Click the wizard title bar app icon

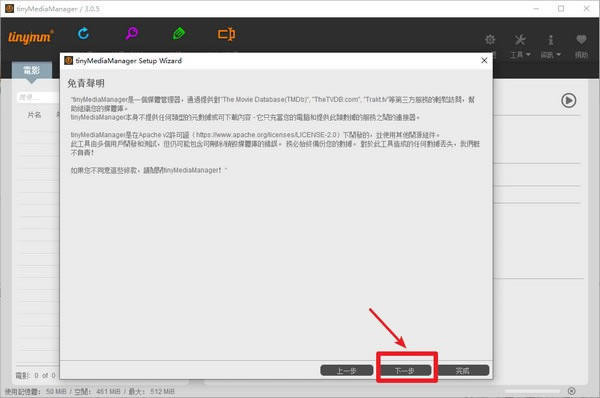[x=68, y=60]
